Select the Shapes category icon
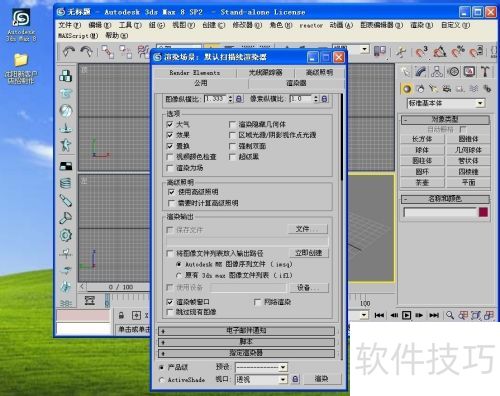Viewport: 500px width, 396px height. click(x=420, y=89)
